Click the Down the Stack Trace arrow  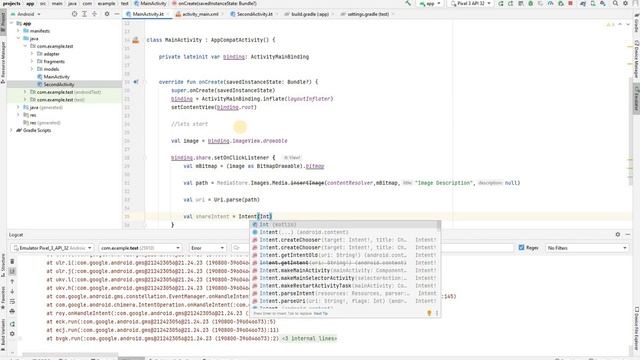(x=12, y=291)
